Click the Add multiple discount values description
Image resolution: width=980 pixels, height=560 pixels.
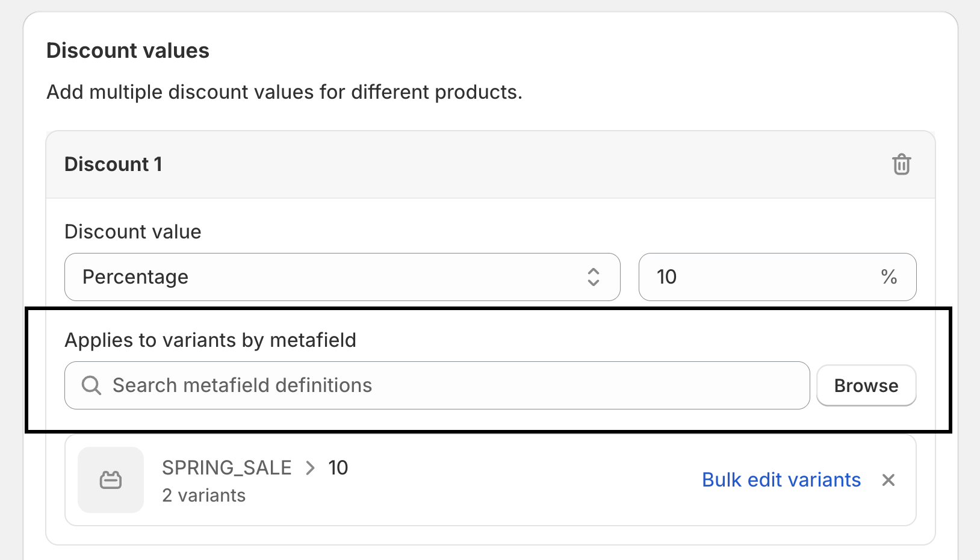284,92
